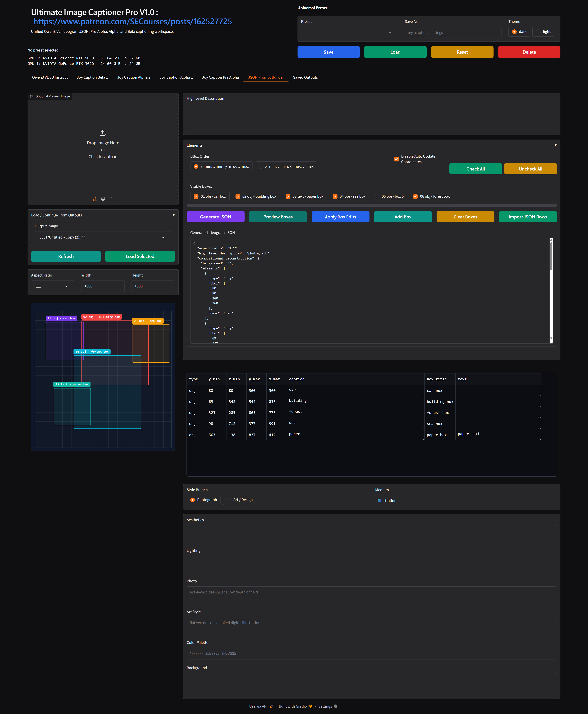Screen dimensions: 588x714
Task: Click the Gradio logo icon in footer
Action: 310,706
